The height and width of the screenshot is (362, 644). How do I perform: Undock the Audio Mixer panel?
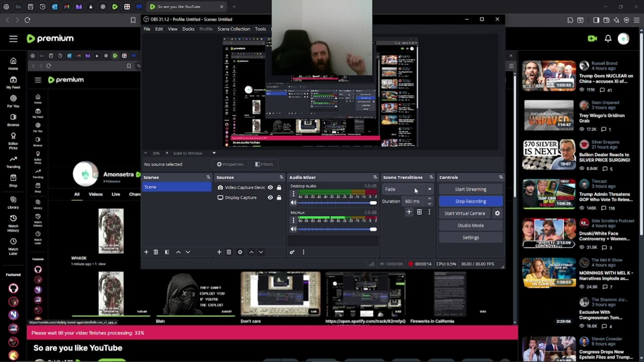(375, 177)
